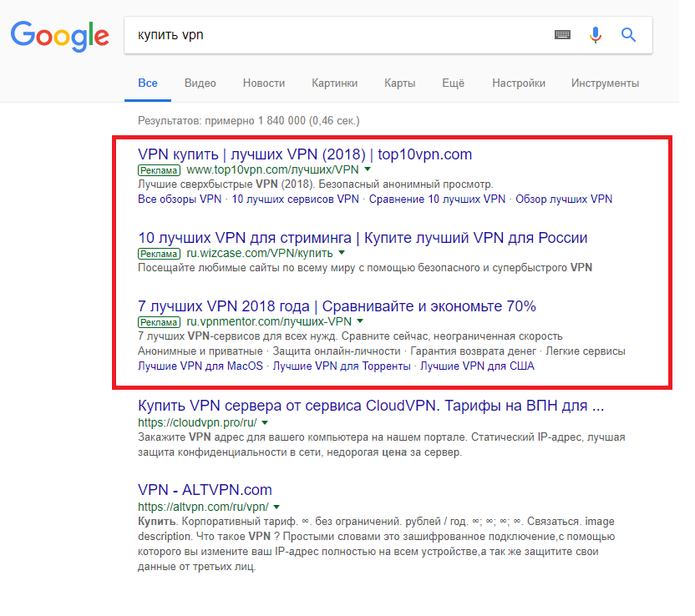Open the Новости tab
695x616 pixels.
point(264,83)
